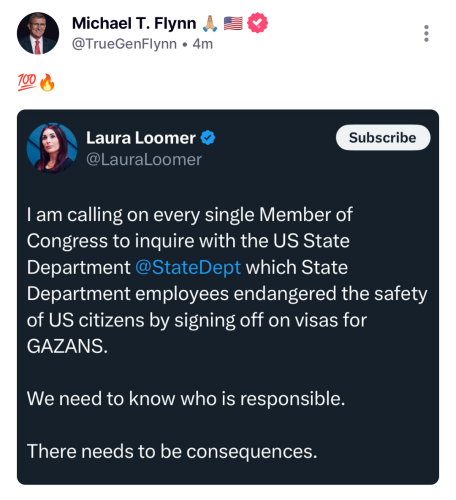Screen dimensions: 456x500
Task: Click 'We need to know who is responsible' text
Action: [x=186, y=398]
